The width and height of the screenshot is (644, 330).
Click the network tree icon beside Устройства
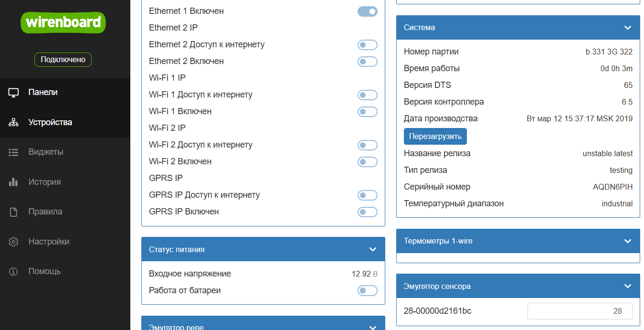pos(13,123)
